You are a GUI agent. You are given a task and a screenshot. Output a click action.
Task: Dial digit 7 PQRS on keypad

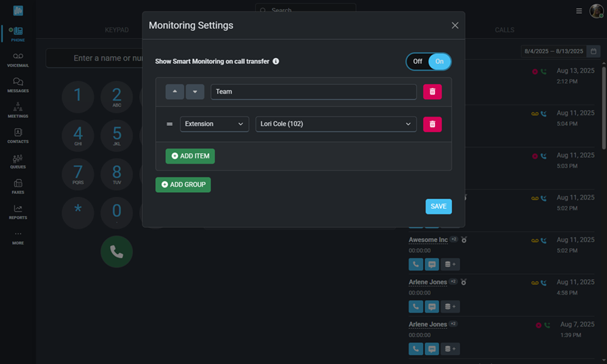78,174
